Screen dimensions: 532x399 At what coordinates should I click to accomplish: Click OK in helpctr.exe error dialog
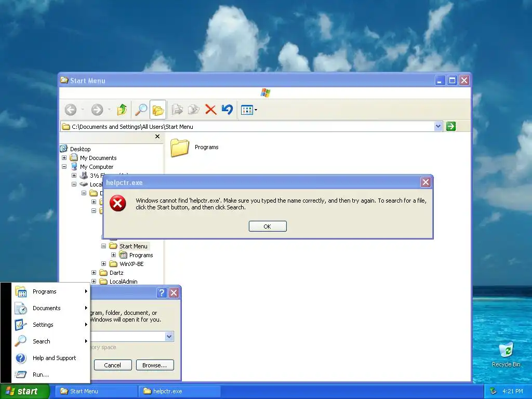click(268, 227)
